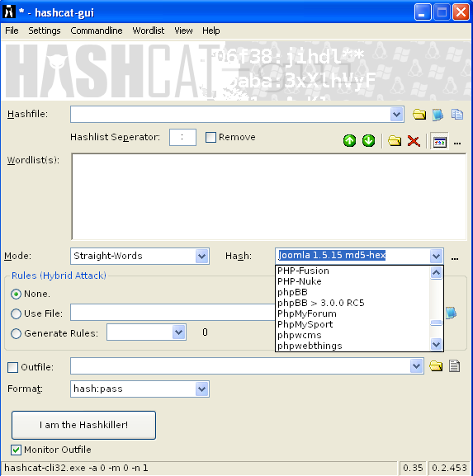Browse for outfile using the folder icon
Image resolution: width=473 pixels, height=476 pixels.
436,366
